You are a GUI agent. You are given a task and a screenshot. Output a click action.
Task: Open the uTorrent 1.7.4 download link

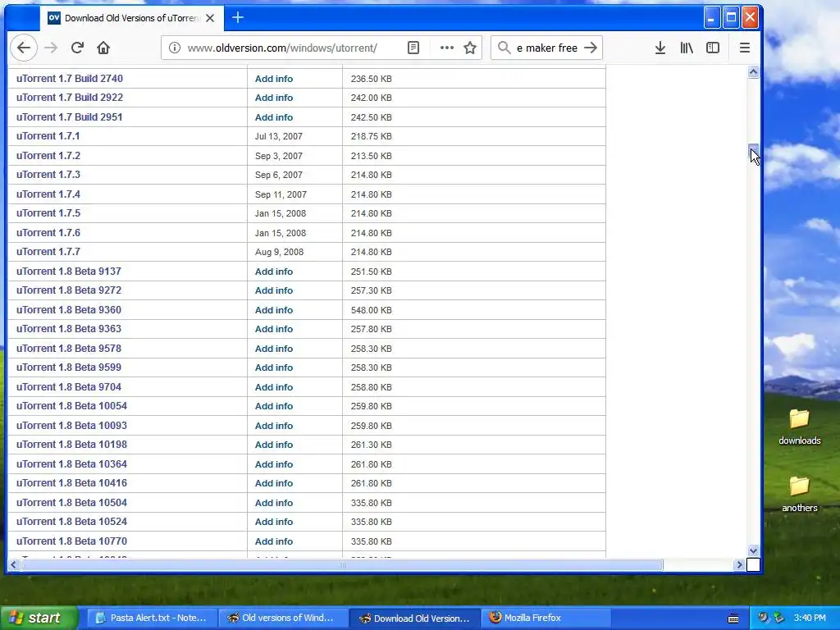click(48, 194)
